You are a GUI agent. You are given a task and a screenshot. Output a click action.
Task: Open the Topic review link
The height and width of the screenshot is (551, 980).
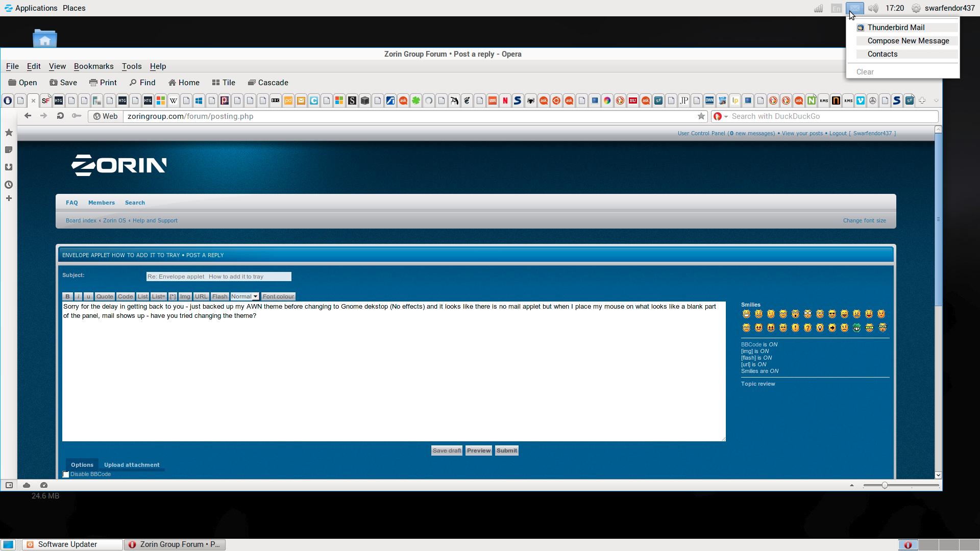(x=758, y=384)
